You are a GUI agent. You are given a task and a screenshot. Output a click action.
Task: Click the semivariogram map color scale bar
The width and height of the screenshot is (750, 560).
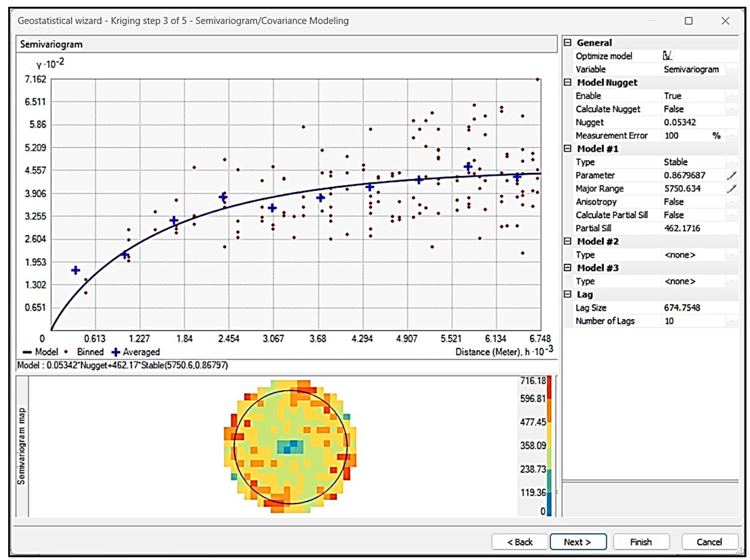(x=549, y=445)
